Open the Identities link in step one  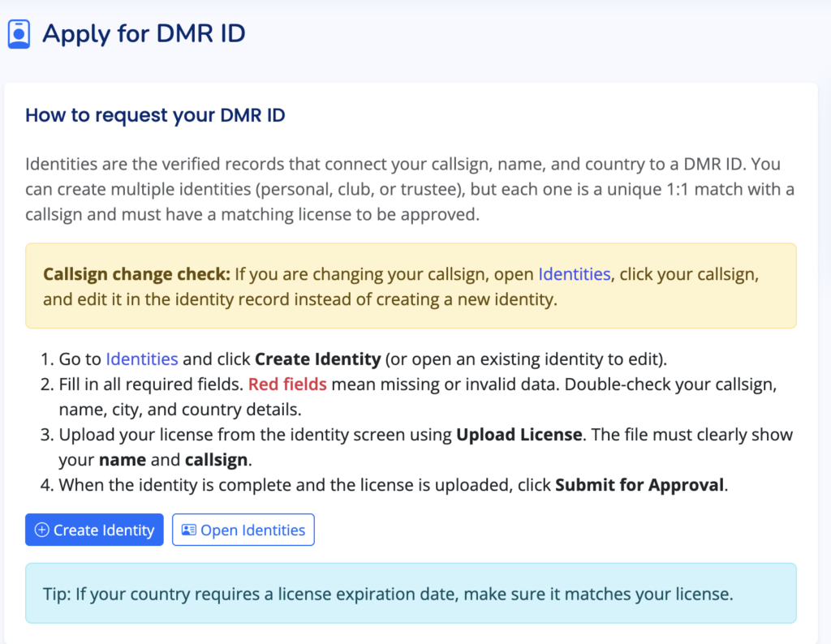(x=142, y=358)
